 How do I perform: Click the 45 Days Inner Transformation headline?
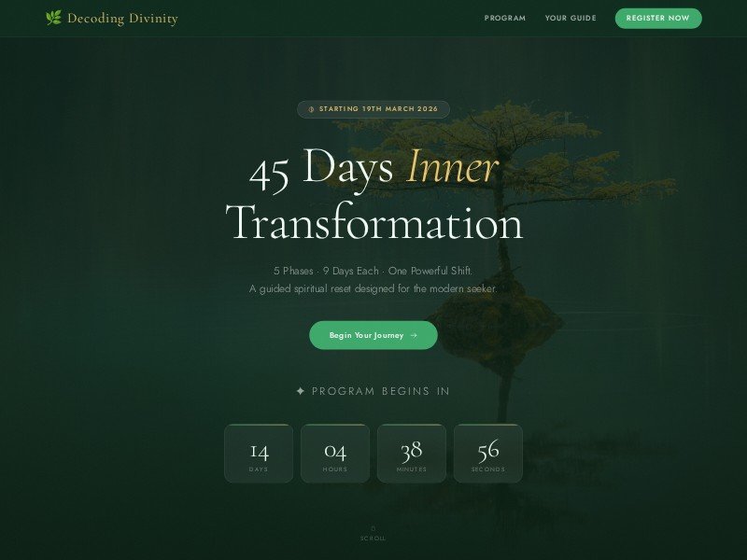(373, 193)
